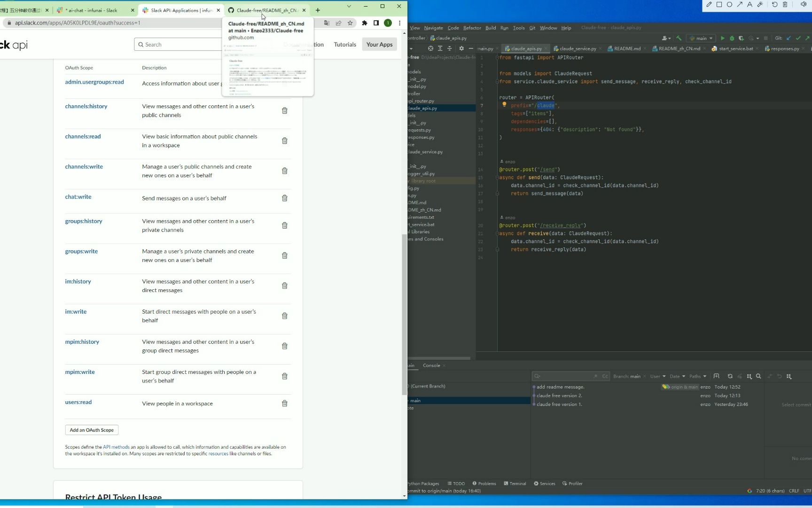Viewport: 812px width, 508px height.
Task: Open Chrome extensions puzzle icon
Action: tap(365, 23)
